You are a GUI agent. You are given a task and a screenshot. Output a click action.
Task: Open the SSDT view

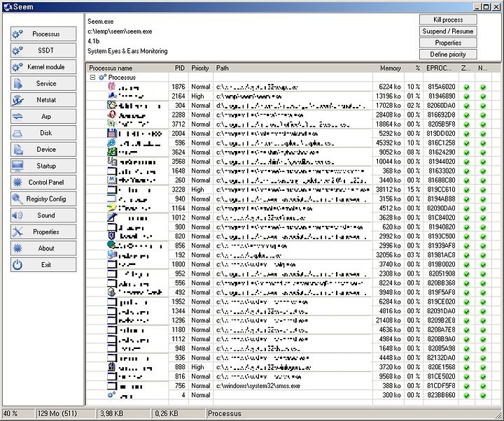tap(43, 50)
